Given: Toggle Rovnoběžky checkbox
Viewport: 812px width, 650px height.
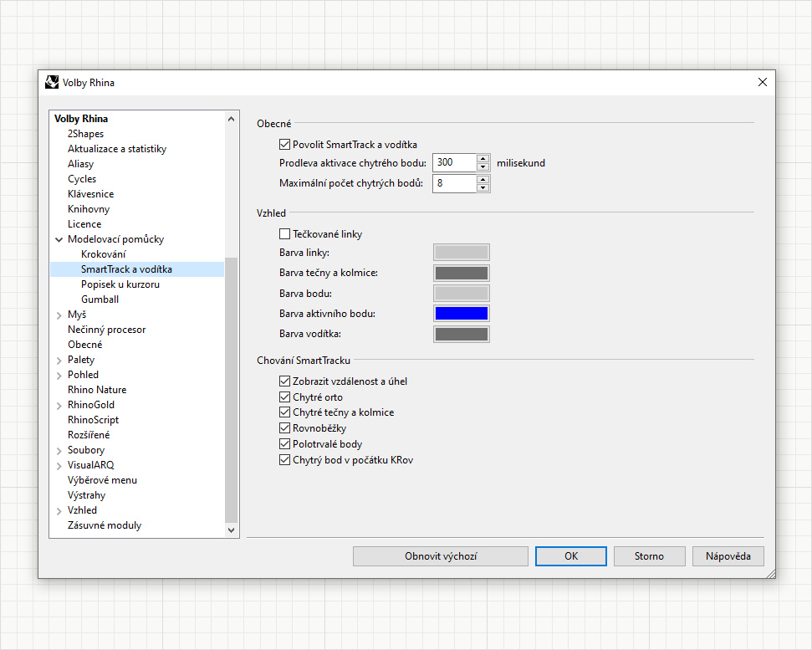Looking at the screenshot, I should (284, 428).
